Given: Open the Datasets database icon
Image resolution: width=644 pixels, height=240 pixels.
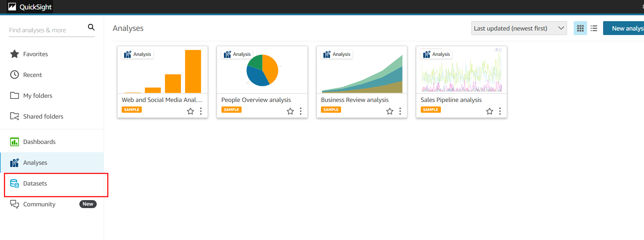Looking at the screenshot, I should point(15,183).
